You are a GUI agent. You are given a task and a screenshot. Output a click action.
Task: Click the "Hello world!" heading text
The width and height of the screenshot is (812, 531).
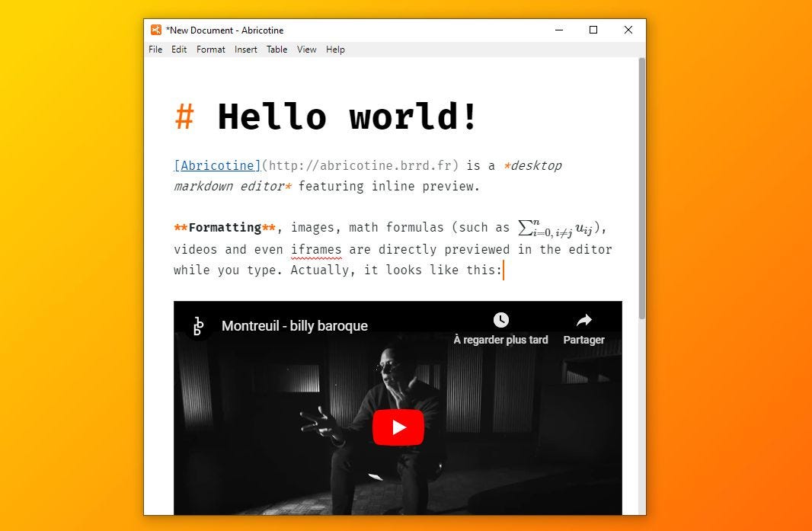(x=347, y=116)
